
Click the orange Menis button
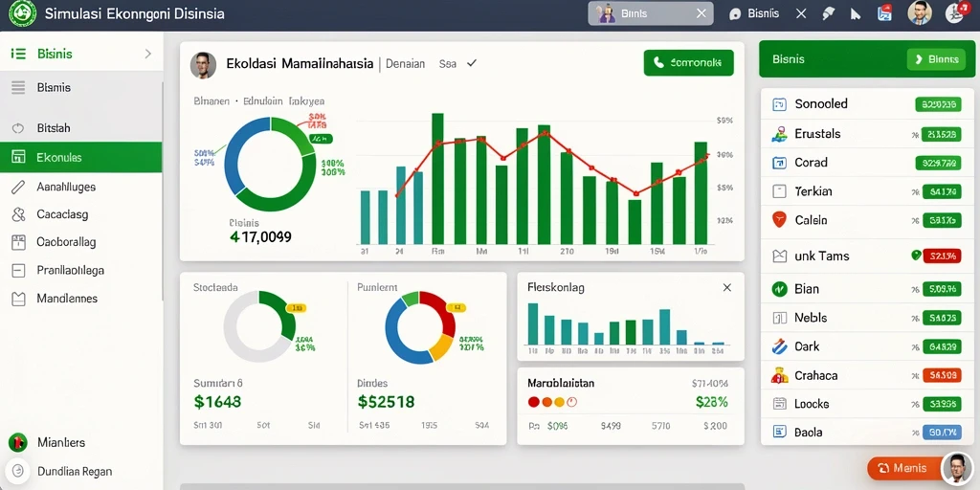pos(903,468)
